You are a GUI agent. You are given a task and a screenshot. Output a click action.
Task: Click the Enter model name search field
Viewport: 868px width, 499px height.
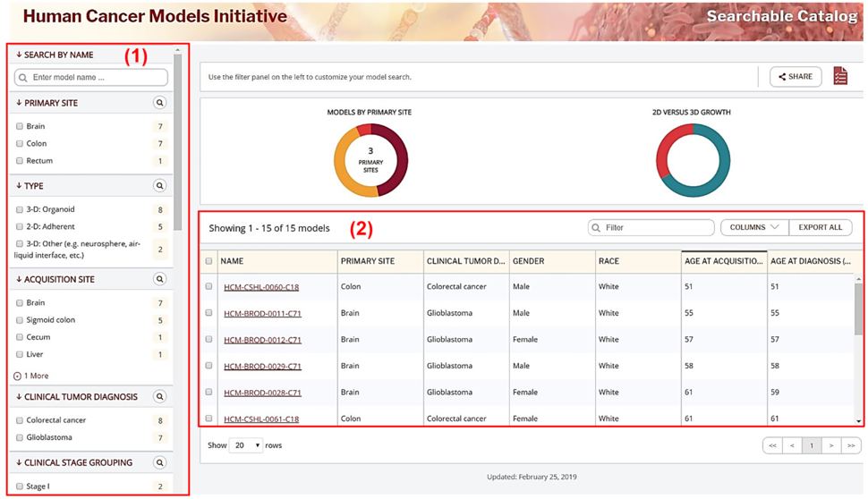point(97,78)
